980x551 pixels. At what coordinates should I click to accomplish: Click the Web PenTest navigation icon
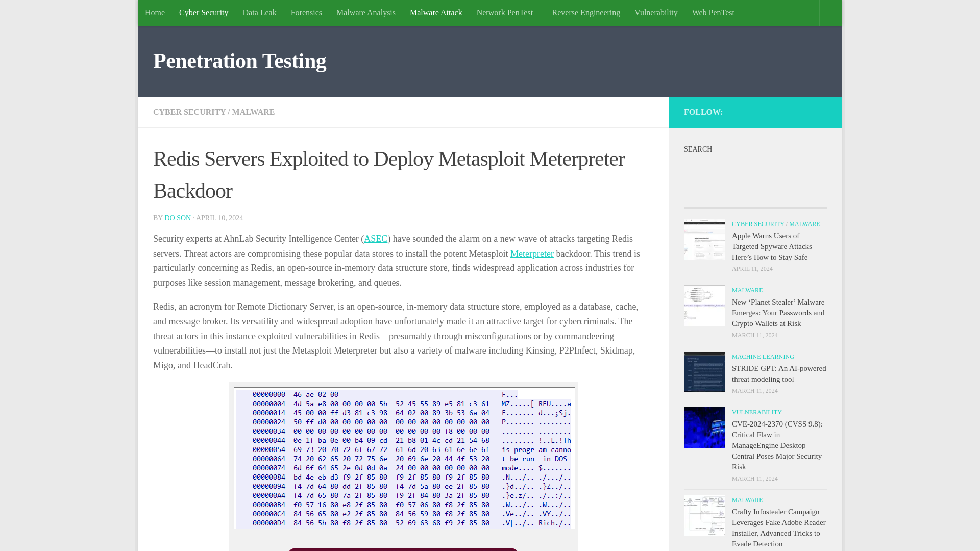point(713,12)
